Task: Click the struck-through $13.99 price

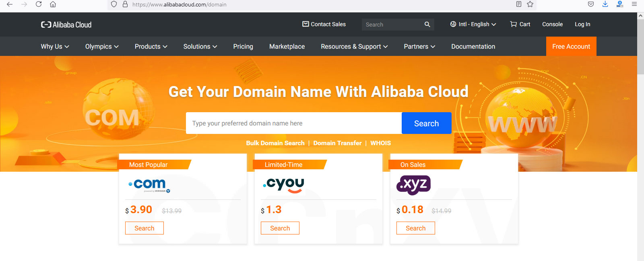Action: click(171, 211)
